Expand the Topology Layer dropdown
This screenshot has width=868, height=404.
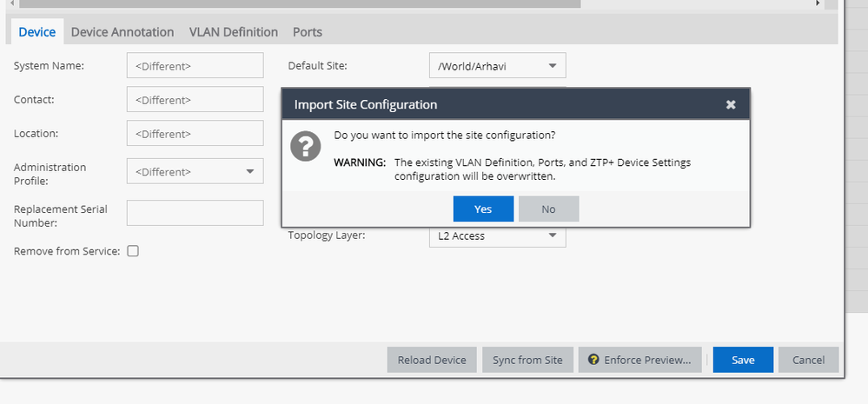pos(552,235)
